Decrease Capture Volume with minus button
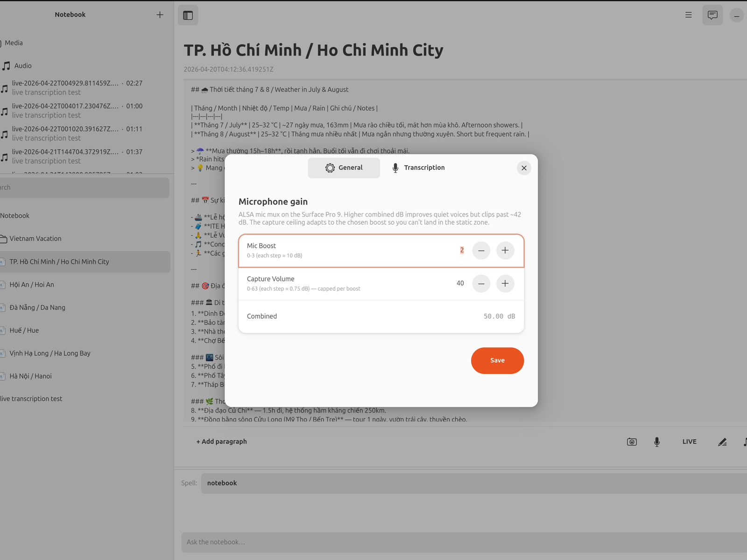This screenshot has height=560, width=747. pos(481,283)
